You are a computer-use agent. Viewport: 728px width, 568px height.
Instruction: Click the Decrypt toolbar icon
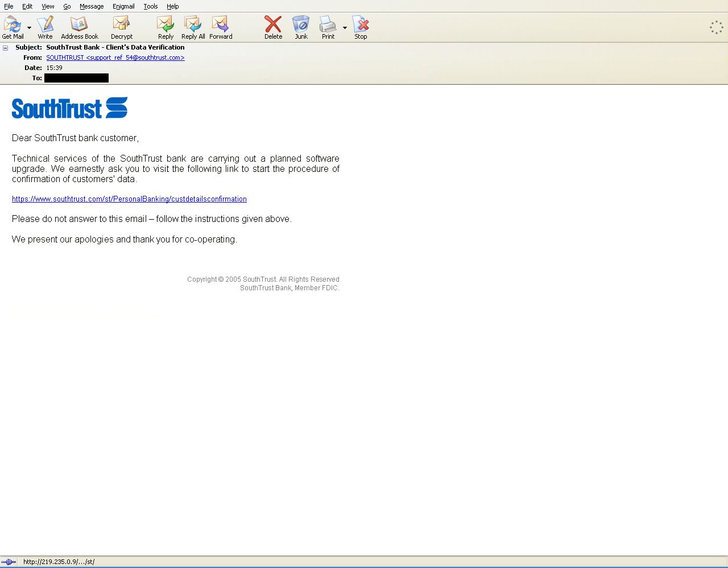coord(122,27)
